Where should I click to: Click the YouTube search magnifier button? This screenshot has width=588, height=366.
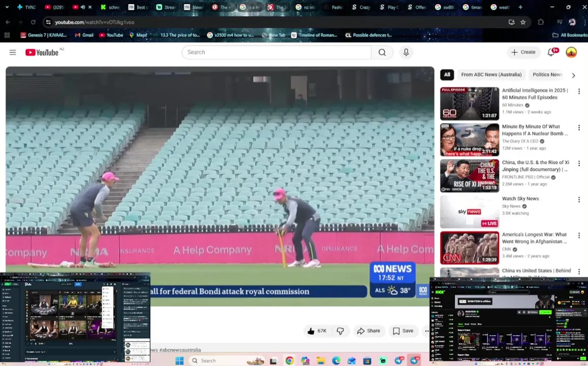point(382,52)
